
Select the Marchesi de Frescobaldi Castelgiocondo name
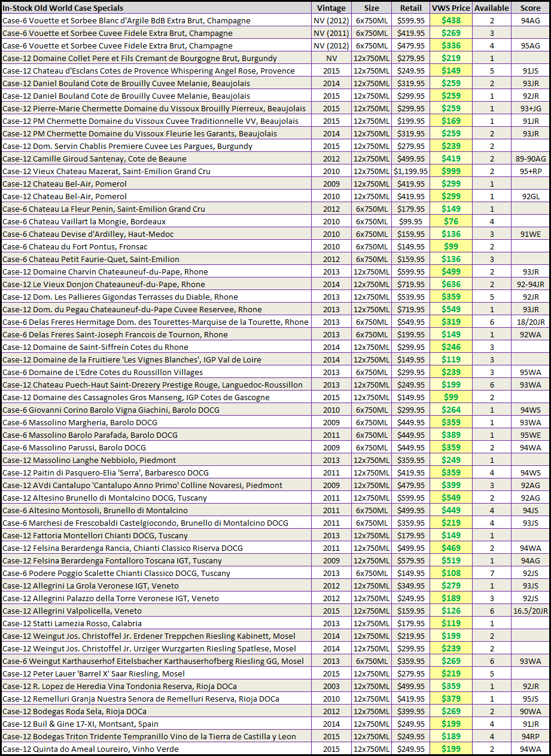point(145,523)
